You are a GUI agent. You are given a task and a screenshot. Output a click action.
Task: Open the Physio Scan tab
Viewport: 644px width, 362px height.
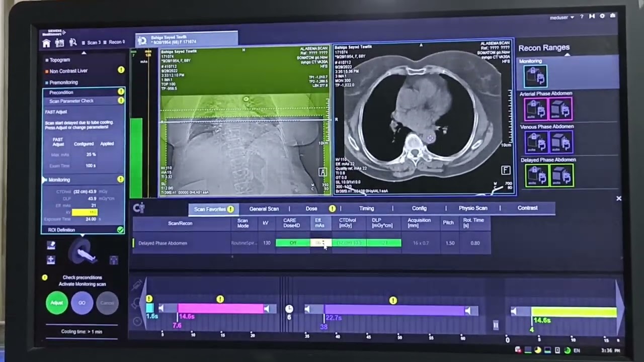(x=473, y=208)
